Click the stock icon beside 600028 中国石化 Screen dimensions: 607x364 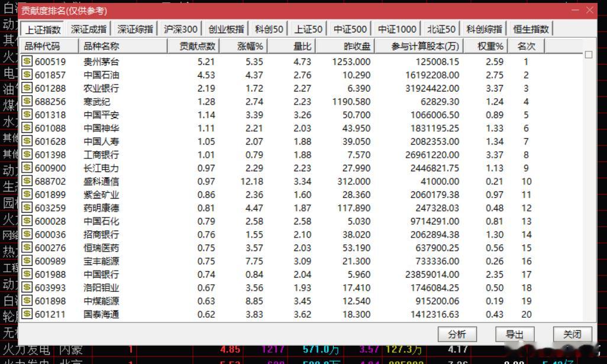27,220
